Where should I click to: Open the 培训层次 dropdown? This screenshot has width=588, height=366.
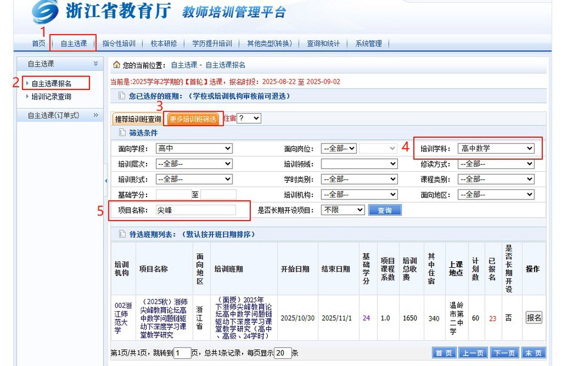point(194,164)
